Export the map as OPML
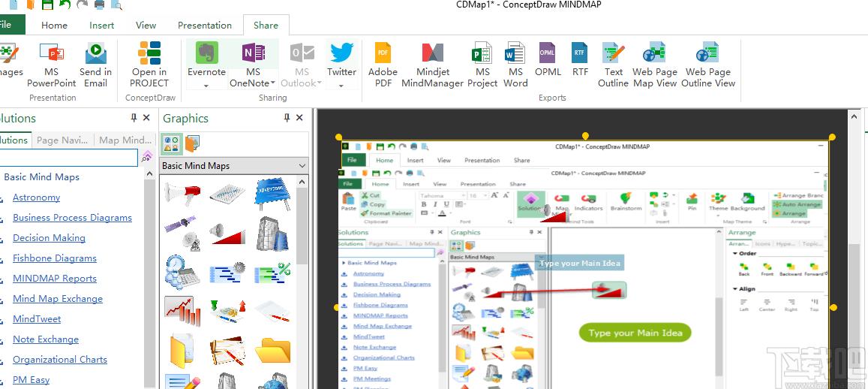868x389 pixels. (548, 60)
